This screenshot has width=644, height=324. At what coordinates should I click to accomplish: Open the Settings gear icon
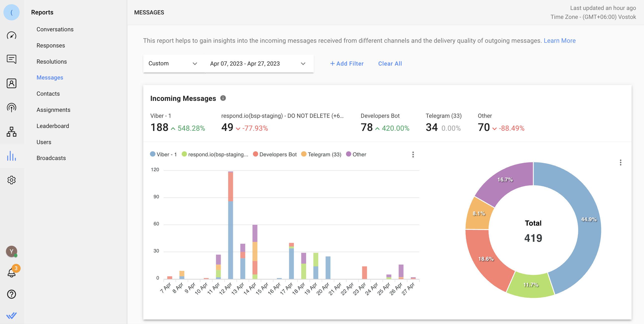pyautogui.click(x=11, y=180)
